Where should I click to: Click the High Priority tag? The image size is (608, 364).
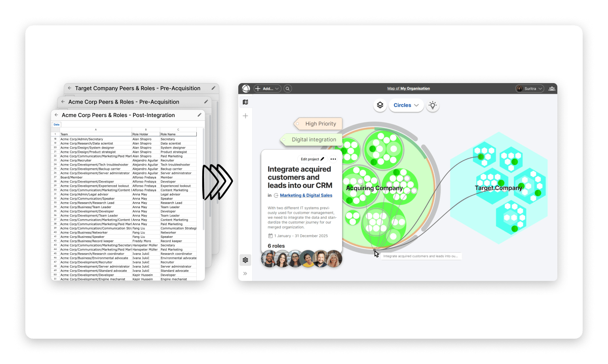point(318,124)
